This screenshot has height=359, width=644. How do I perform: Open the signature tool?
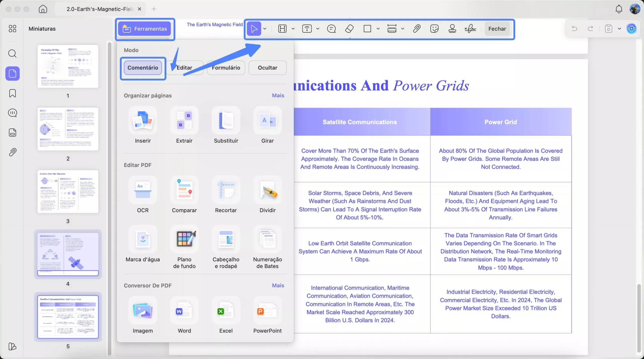click(x=470, y=29)
